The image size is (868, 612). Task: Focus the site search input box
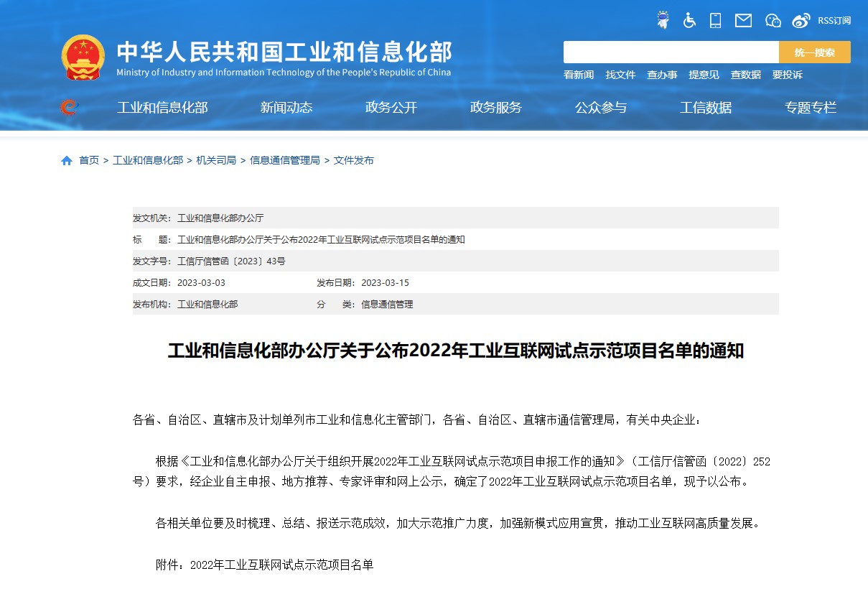click(x=671, y=52)
